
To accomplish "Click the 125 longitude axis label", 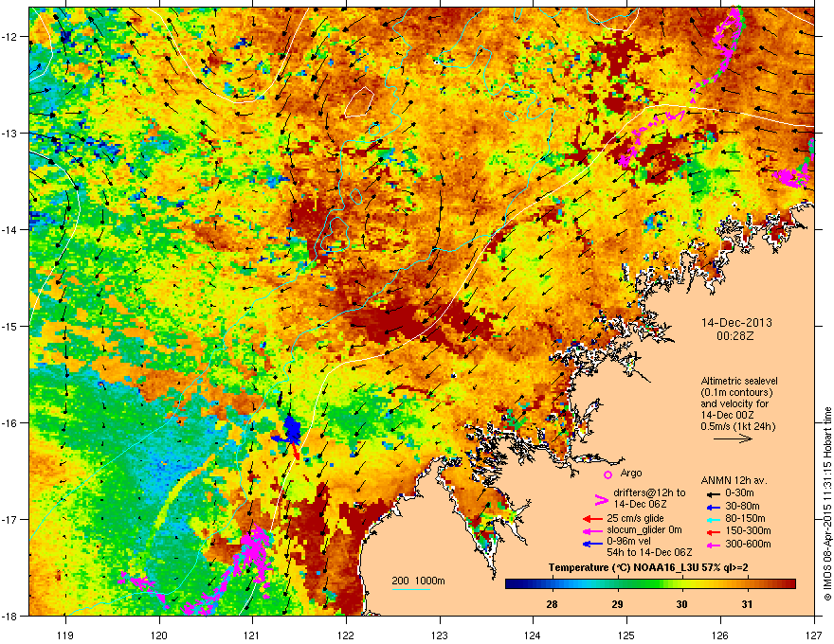I will tap(626, 635).
